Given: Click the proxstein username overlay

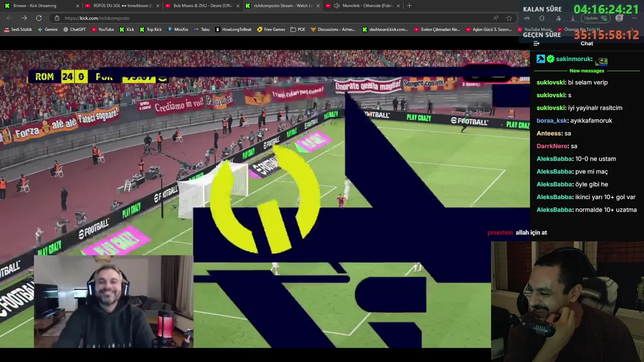Looking at the screenshot, I should coord(500,233).
